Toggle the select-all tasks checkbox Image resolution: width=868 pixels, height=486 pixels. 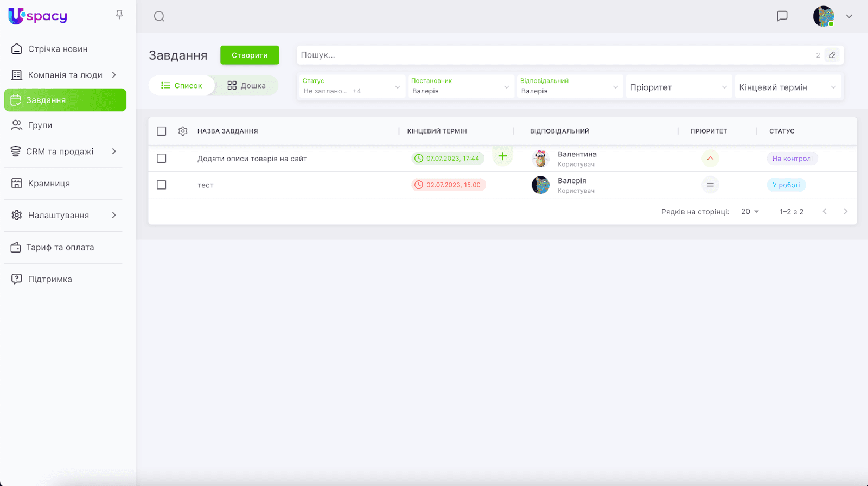tap(161, 131)
